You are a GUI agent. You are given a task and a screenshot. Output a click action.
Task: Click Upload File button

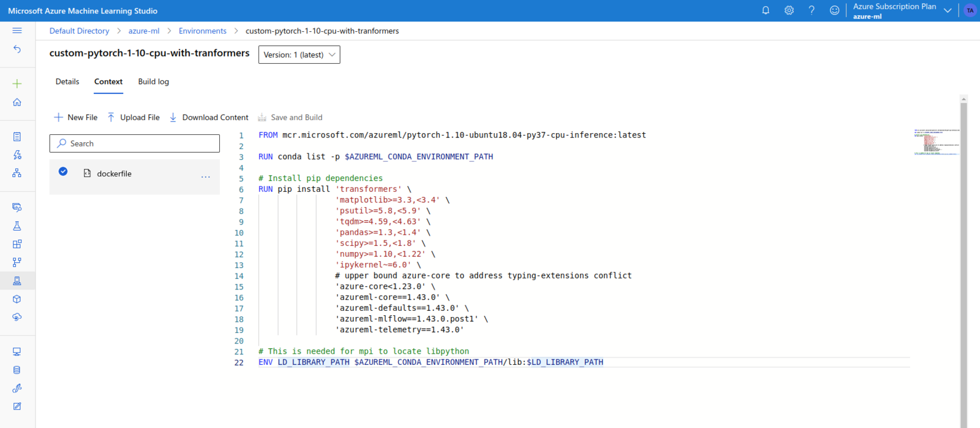pyautogui.click(x=134, y=117)
